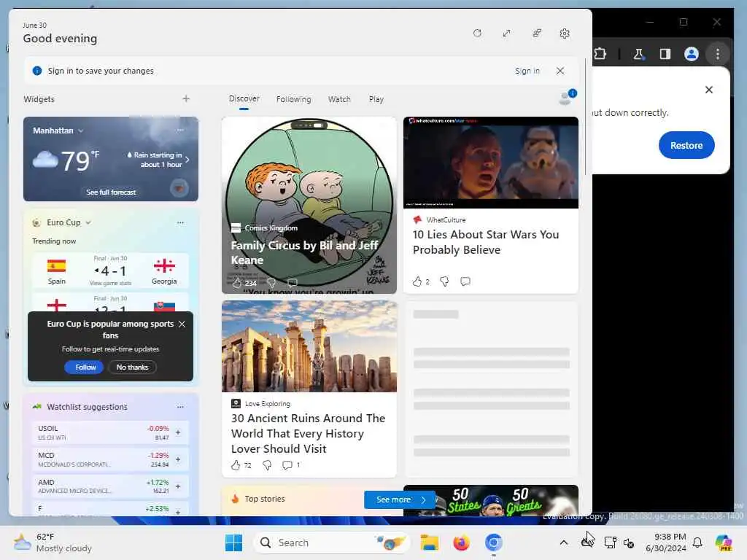Open Chrome profile avatar
Image resolution: width=747 pixels, height=560 pixels.
coord(692,54)
